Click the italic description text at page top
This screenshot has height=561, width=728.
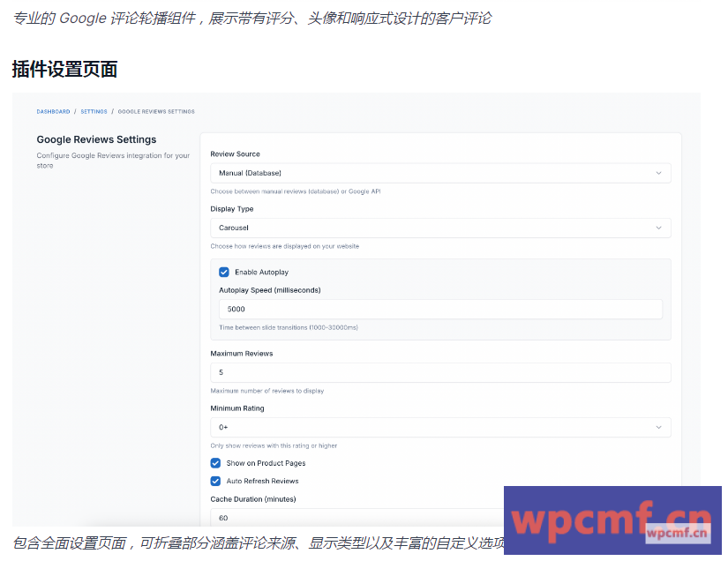tap(251, 18)
